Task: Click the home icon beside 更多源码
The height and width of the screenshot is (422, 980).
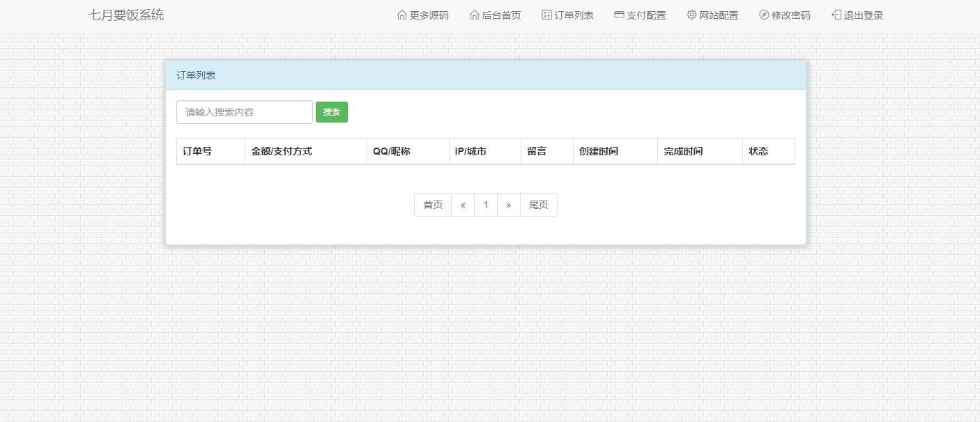Action: tap(401, 14)
